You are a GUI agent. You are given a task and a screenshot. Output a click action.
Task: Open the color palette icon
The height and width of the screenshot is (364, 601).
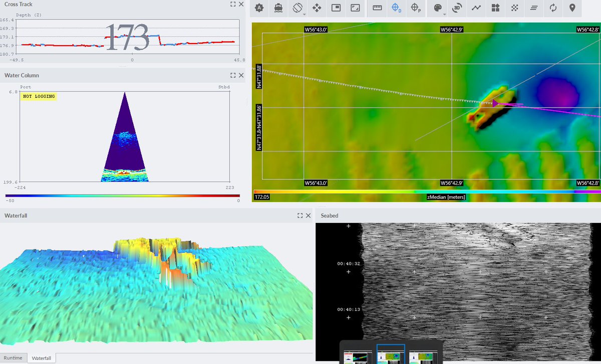(x=437, y=8)
